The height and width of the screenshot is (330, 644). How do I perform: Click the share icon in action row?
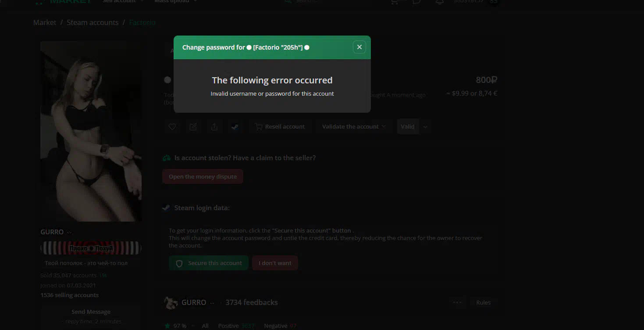(x=214, y=126)
